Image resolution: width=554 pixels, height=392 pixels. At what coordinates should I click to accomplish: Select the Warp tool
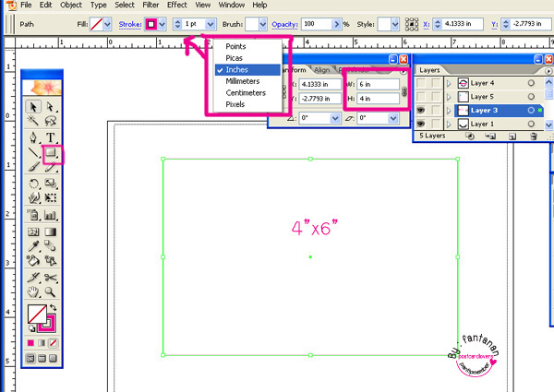tap(33, 197)
